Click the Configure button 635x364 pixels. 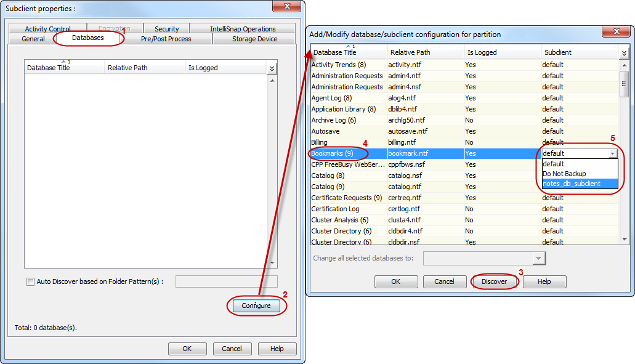tap(256, 305)
